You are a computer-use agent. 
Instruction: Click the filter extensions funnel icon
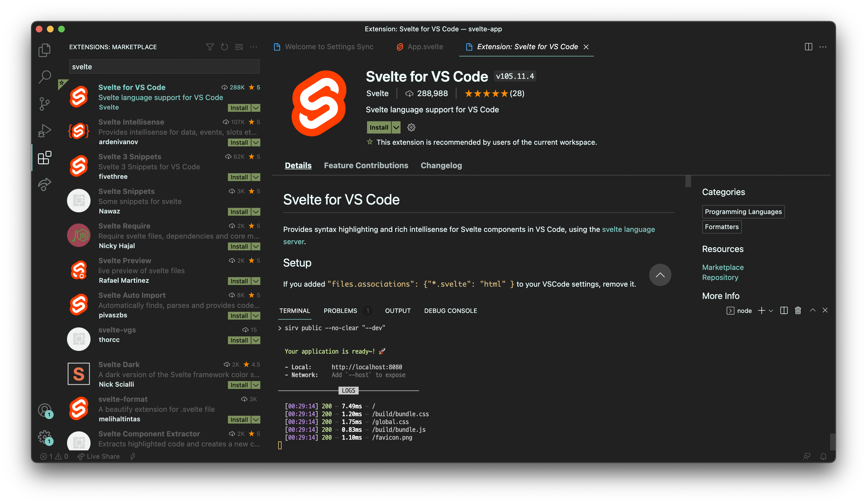[210, 47]
